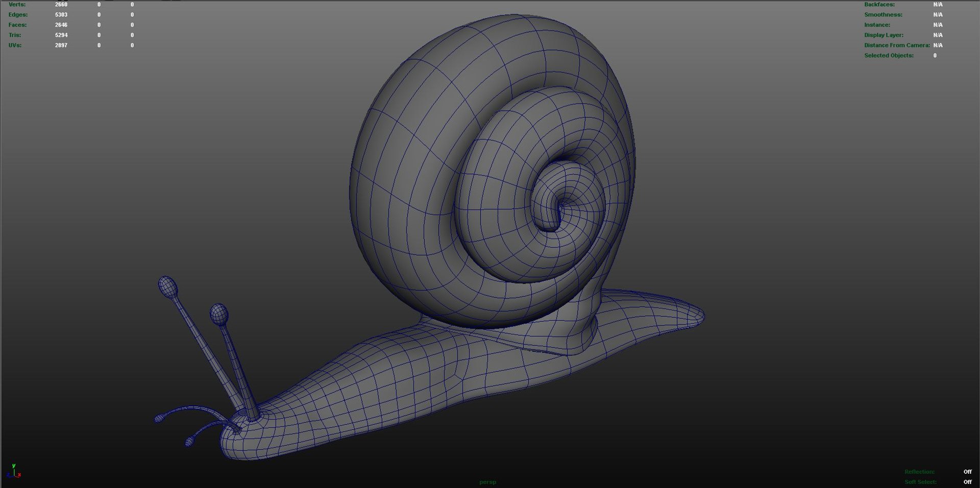
Task: Click the 'Distance From Camera:' HUD label
Action: pos(897,45)
